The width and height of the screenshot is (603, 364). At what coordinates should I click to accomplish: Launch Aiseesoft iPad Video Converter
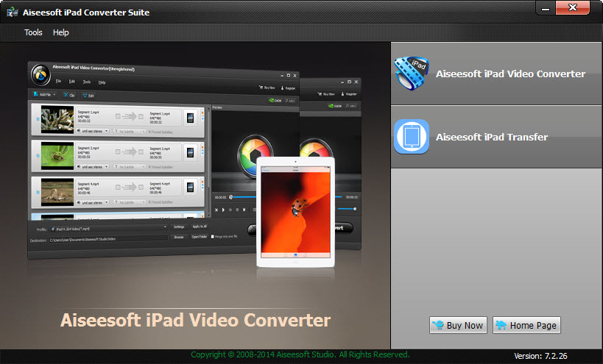496,74
